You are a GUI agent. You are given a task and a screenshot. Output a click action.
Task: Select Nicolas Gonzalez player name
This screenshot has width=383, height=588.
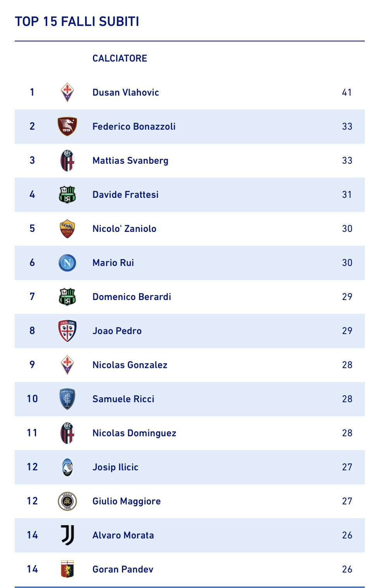(x=130, y=365)
